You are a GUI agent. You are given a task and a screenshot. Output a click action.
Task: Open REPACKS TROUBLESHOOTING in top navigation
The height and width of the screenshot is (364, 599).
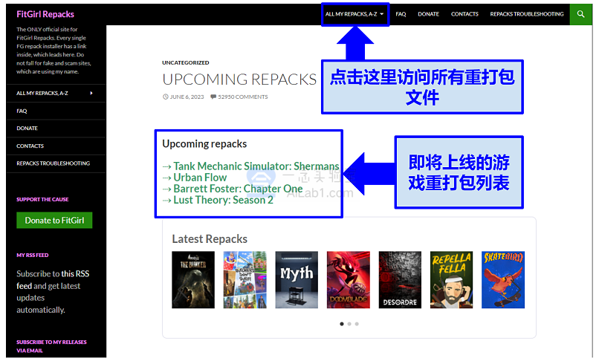527,14
